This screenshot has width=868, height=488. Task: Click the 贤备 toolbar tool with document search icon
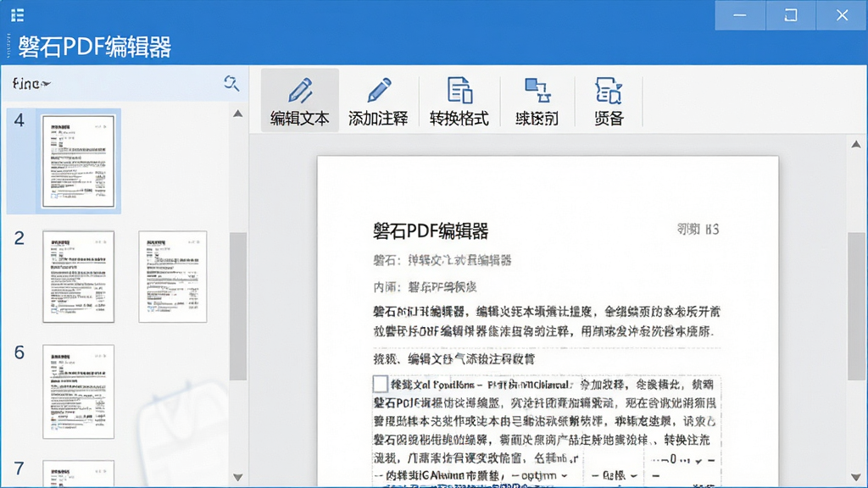point(609,101)
